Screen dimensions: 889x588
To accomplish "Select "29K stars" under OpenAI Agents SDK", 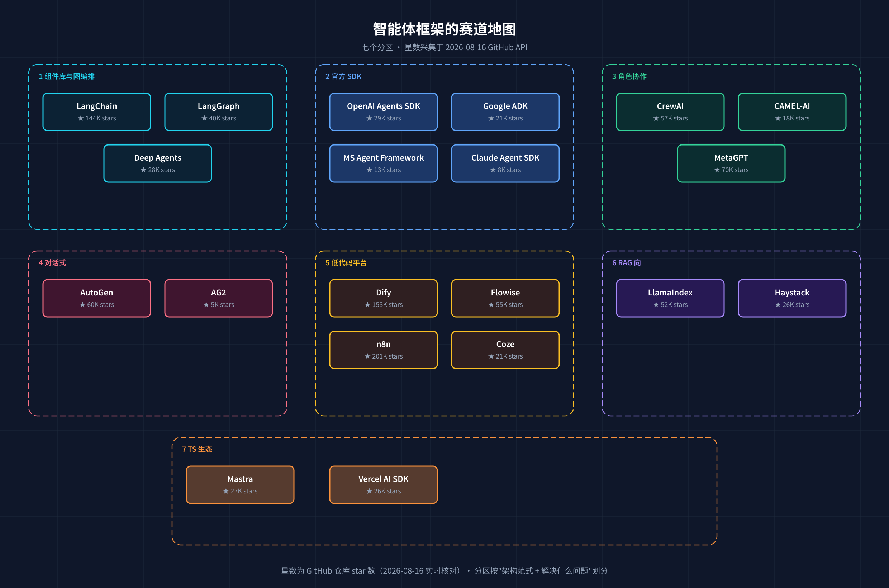I will 384,118.
